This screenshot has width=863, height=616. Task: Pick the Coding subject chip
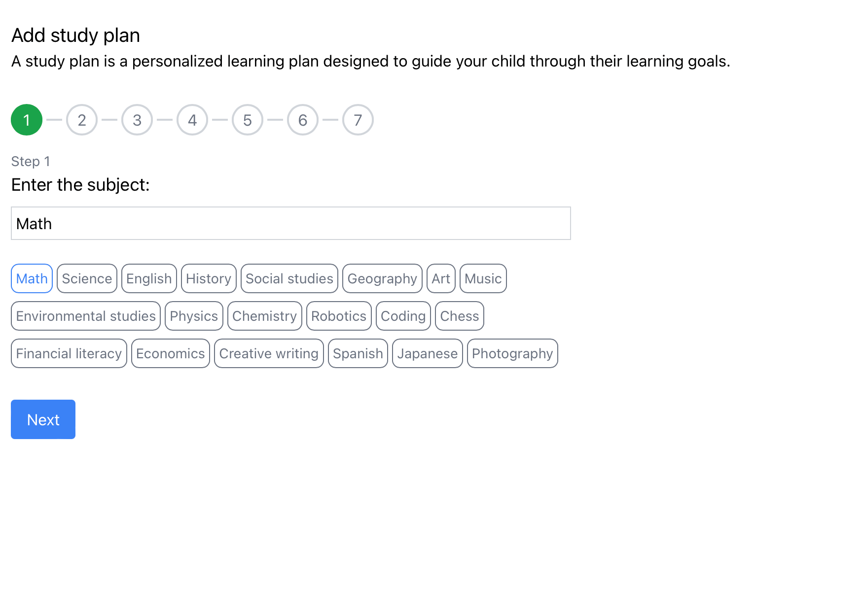[403, 316]
